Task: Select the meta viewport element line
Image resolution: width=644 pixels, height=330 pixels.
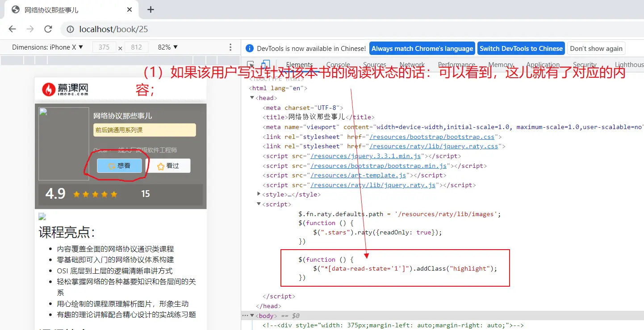Action: [453, 127]
